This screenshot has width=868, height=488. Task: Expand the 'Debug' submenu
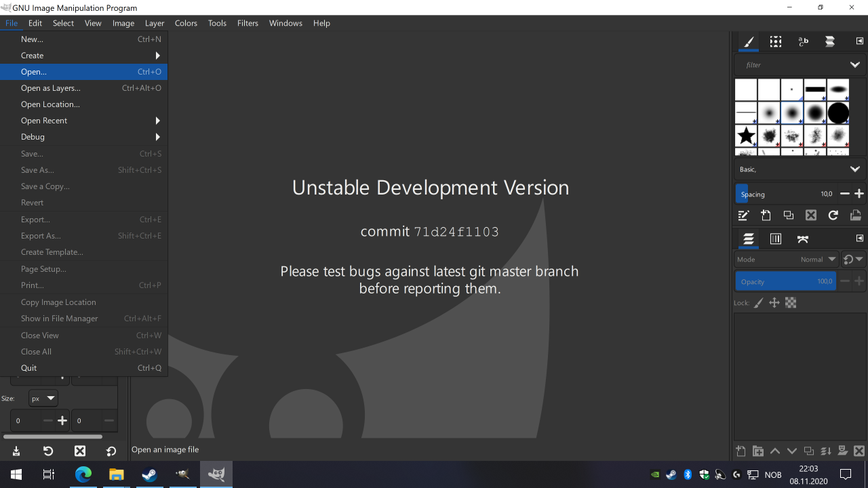[84, 137]
